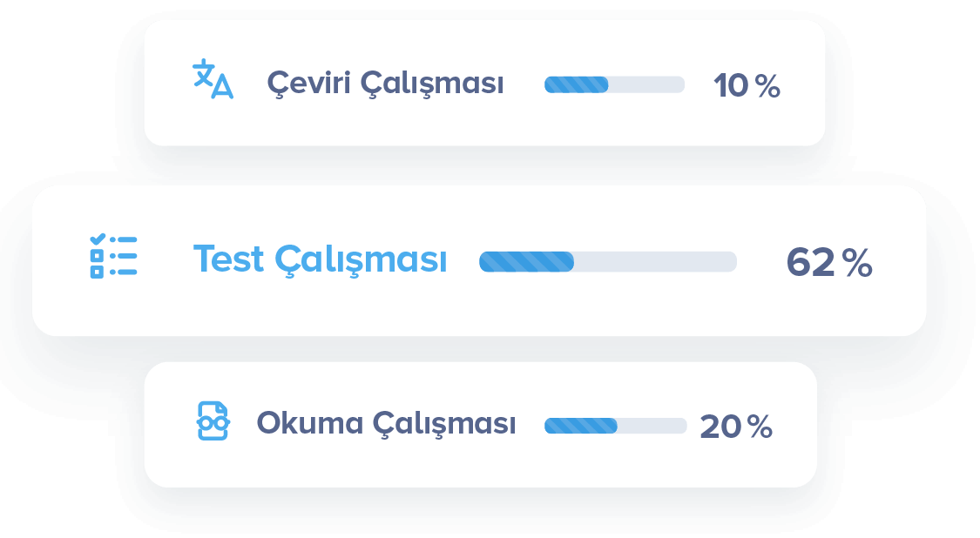The width and height of the screenshot is (980, 538).
Task: Click the filled part of Test progress bar
Action: [526, 261]
